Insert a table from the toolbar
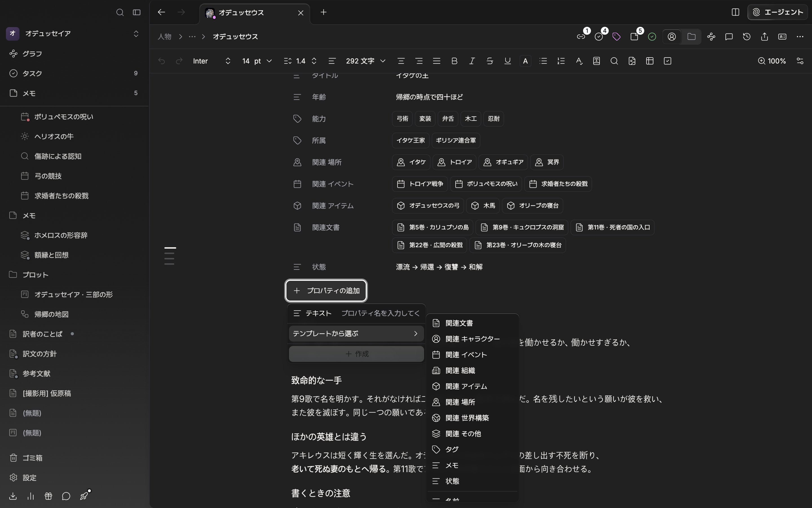Image resolution: width=812 pixels, height=508 pixels. (650, 61)
